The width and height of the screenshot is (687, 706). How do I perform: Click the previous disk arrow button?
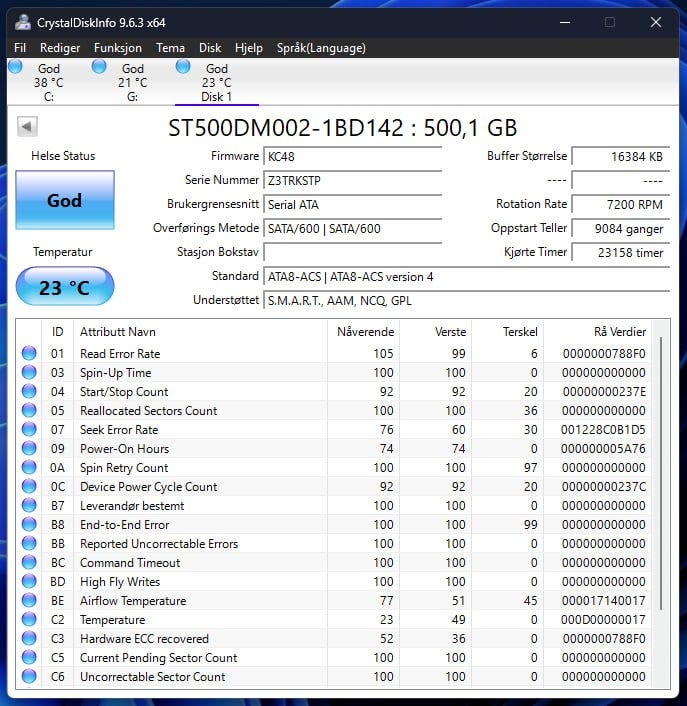click(28, 127)
